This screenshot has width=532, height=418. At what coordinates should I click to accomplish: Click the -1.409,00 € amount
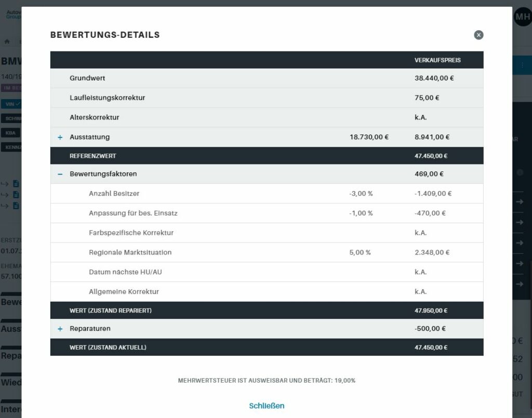pos(433,194)
